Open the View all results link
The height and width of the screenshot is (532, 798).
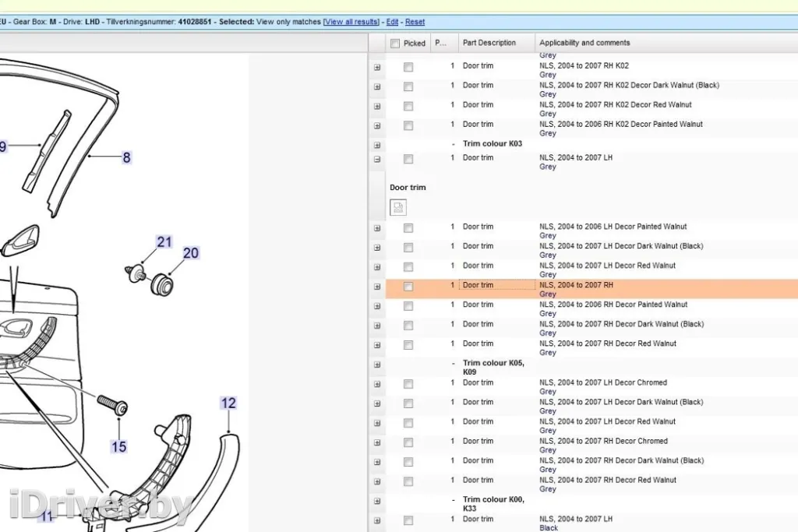[352, 22]
